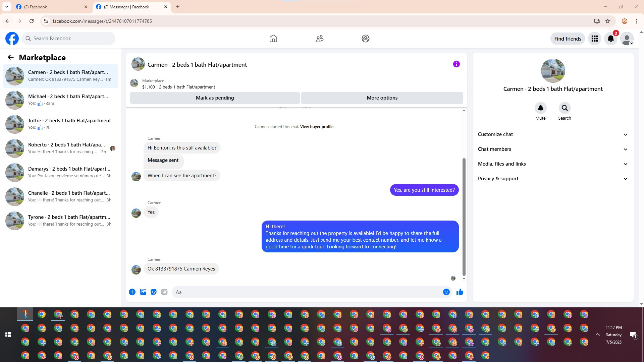Image resolution: width=644 pixels, height=362 pixels.
Task: Expand Privacy & support section
Action: (552, 179)
